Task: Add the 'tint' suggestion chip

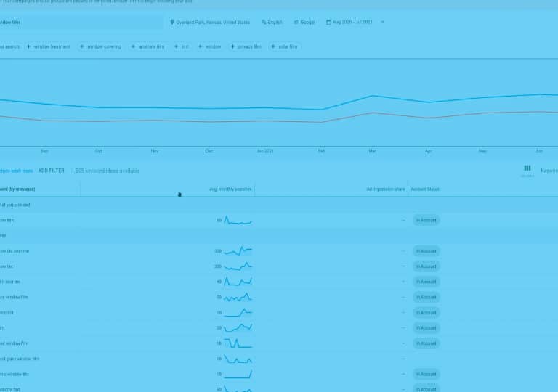Action: 182,46
